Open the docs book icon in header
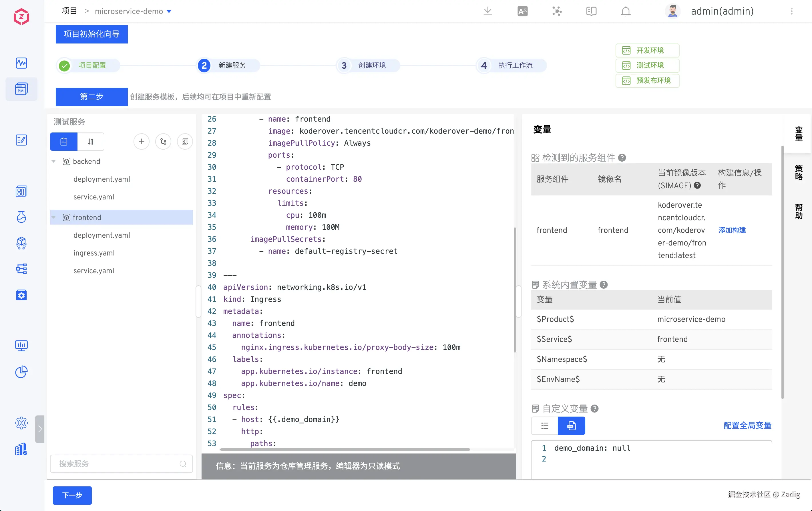The image size is (812, 511). coord(591,11)
